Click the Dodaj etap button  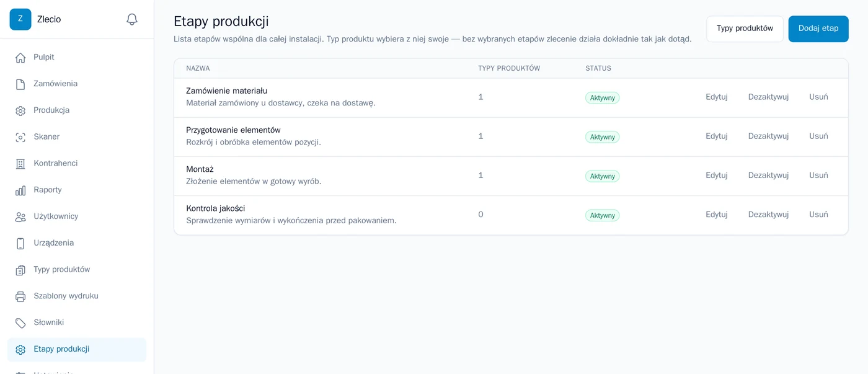pyautogui.click(x=818, y=29)
